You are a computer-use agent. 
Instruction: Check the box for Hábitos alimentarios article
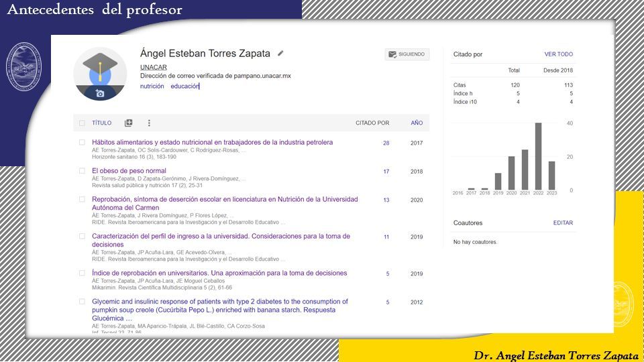(x=82, y=142)
